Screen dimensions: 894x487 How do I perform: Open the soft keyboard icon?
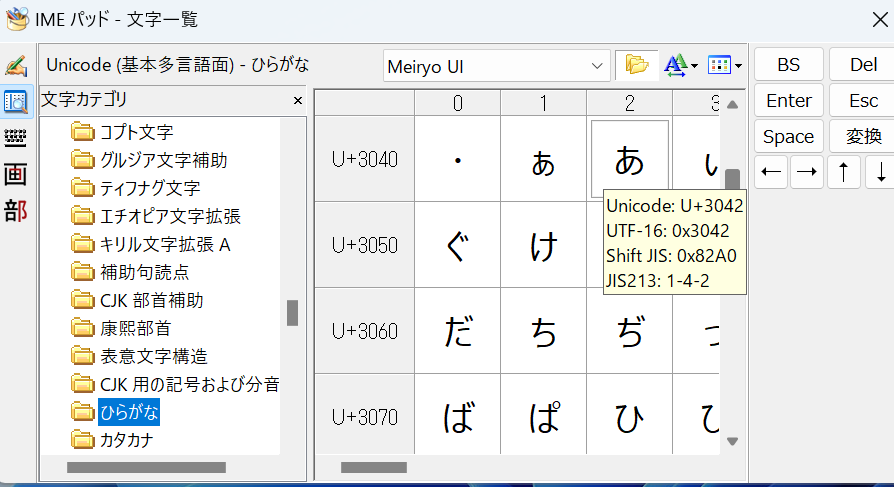click(15, 138)
